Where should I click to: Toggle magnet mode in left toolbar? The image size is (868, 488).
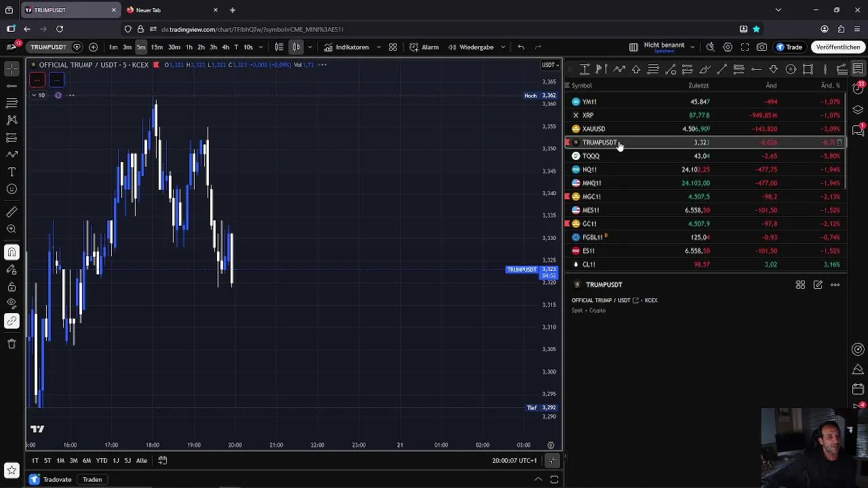tap(12, 252)
